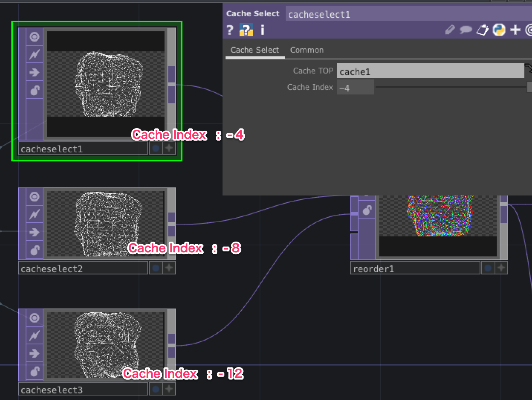Click the Cache Index value field
This screenshot has height=400, width=532.
click(355, 88)
